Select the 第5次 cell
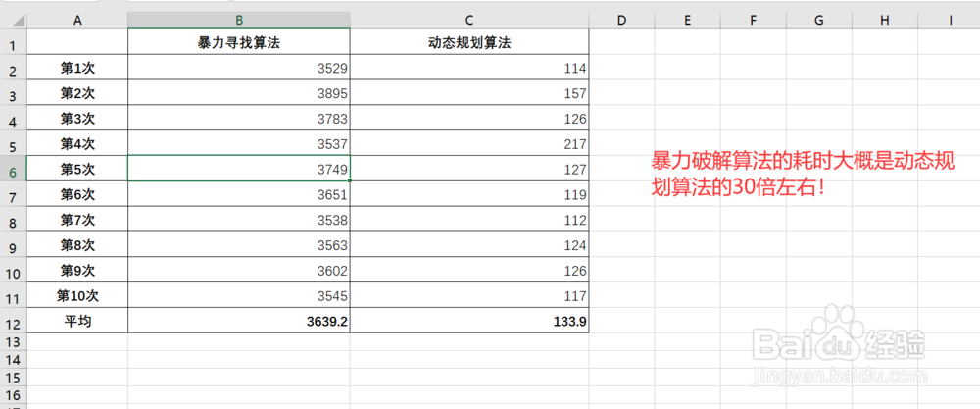This screenshot has width=980, height=409. 77,169
